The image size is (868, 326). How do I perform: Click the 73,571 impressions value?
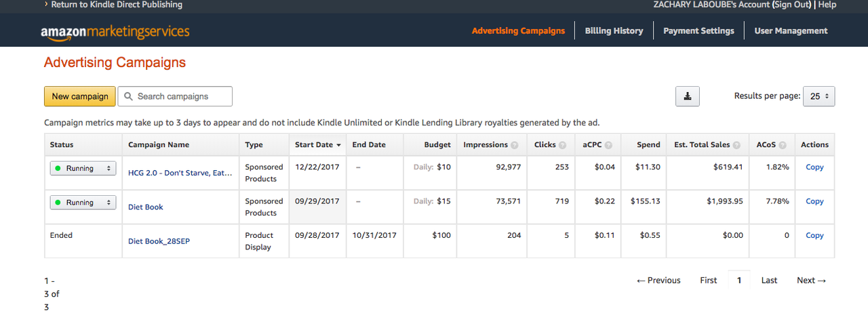509,201
